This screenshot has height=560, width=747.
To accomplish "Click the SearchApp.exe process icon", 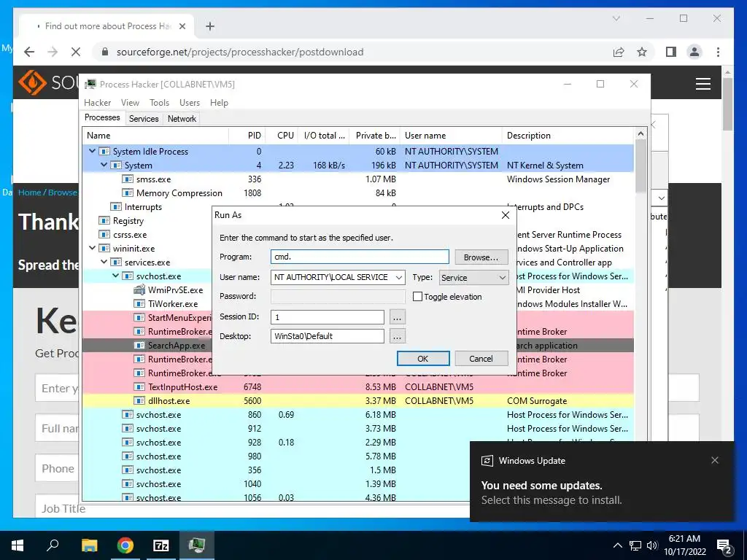I will 139,345.
